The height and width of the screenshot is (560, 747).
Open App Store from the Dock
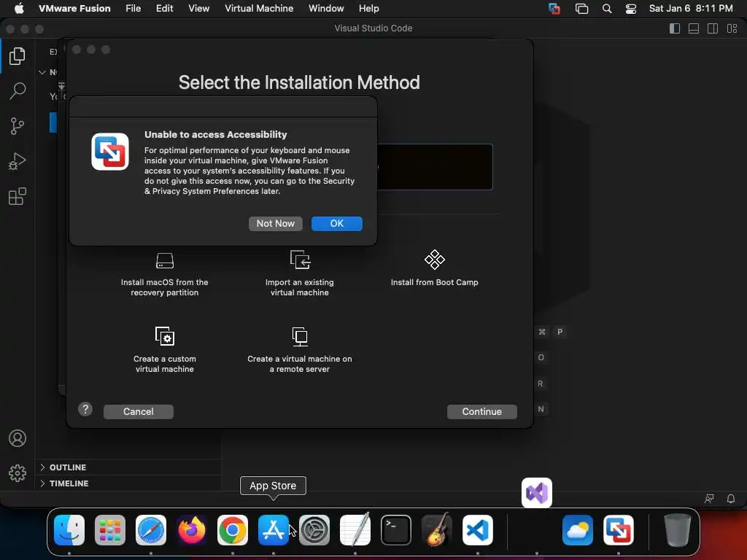(274, 530)
